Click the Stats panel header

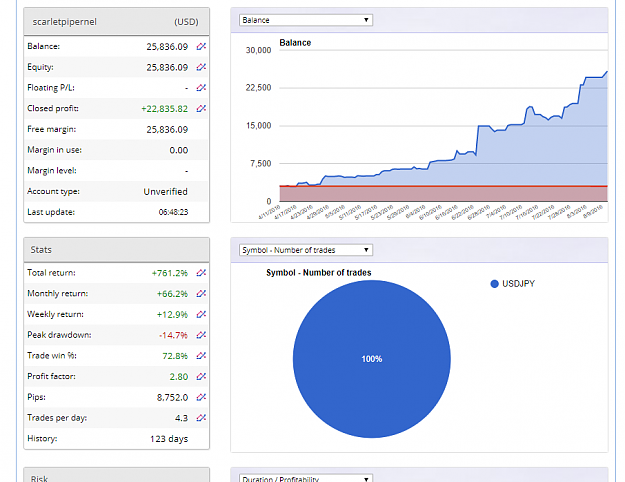(116, 250)
